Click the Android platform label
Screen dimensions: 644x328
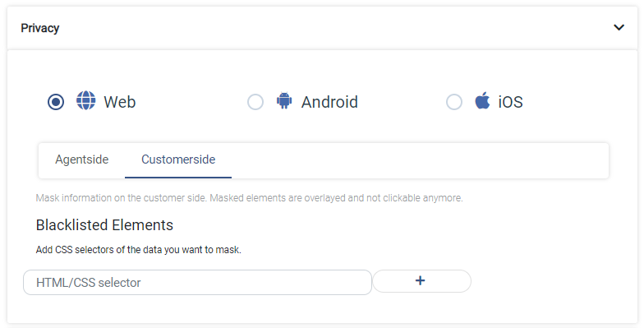[x=329, y=102]
